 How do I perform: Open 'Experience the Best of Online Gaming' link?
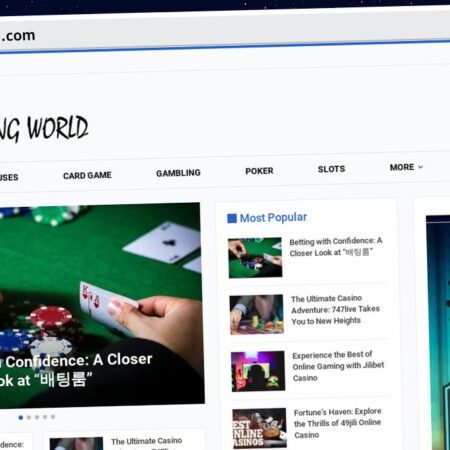(x=338, y=366)
